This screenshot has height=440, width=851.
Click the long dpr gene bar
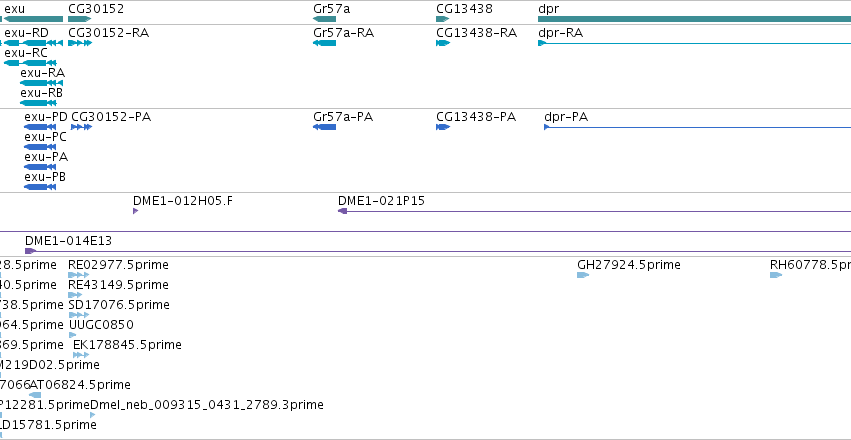tap(695, 19)
